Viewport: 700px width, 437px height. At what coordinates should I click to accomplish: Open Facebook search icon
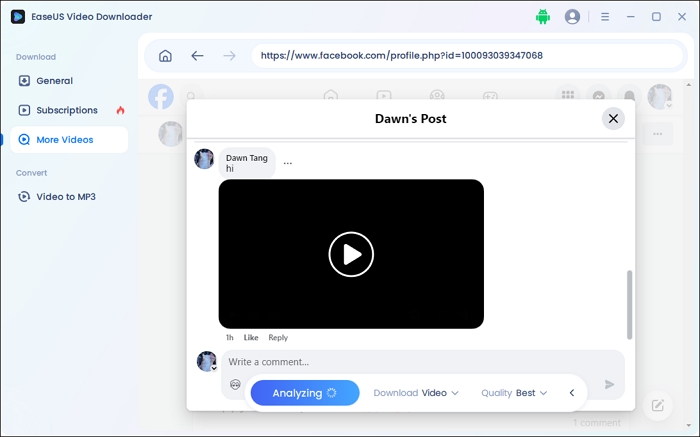click(x=191, y=96)
